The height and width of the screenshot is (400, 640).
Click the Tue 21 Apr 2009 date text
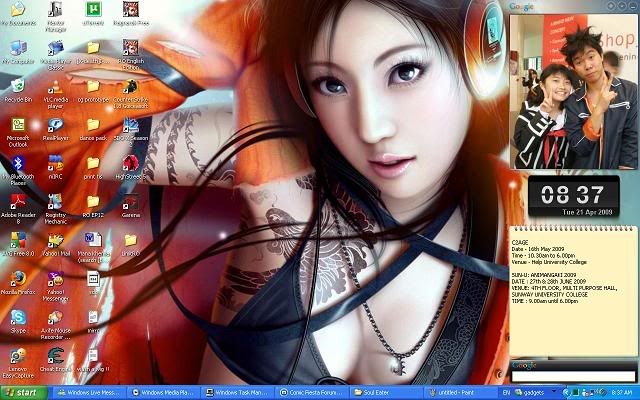[x=587, y=212]
